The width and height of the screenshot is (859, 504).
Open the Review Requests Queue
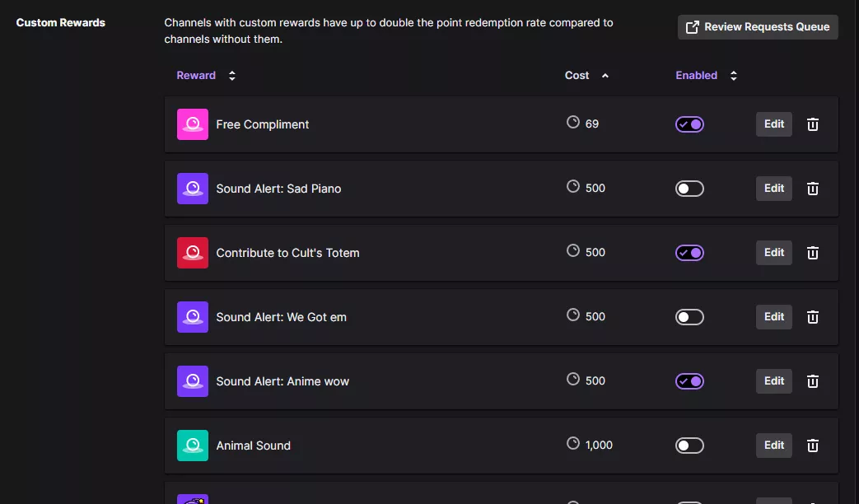click(758, 27)
